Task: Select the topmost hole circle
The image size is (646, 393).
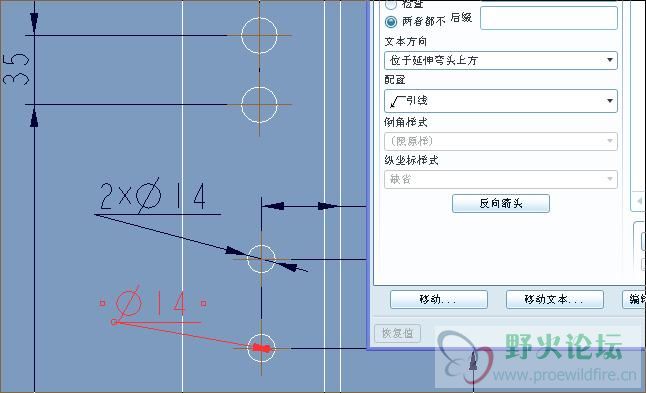Action: (x=259, y=35)
